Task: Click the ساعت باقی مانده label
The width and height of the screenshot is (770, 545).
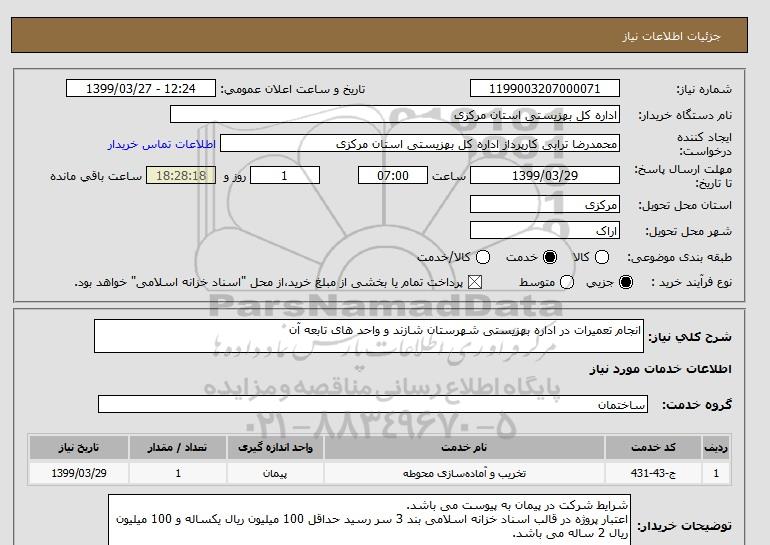Action: click(x=96, y=176)
